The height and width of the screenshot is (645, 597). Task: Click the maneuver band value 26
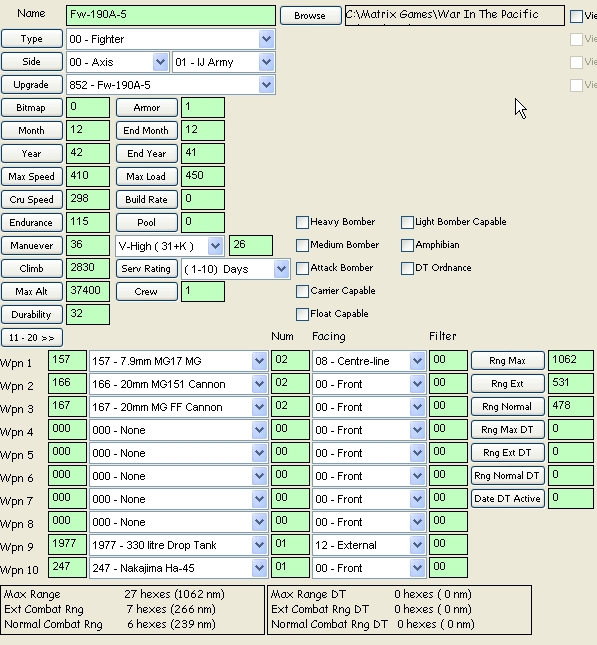(x=251, y=246)
